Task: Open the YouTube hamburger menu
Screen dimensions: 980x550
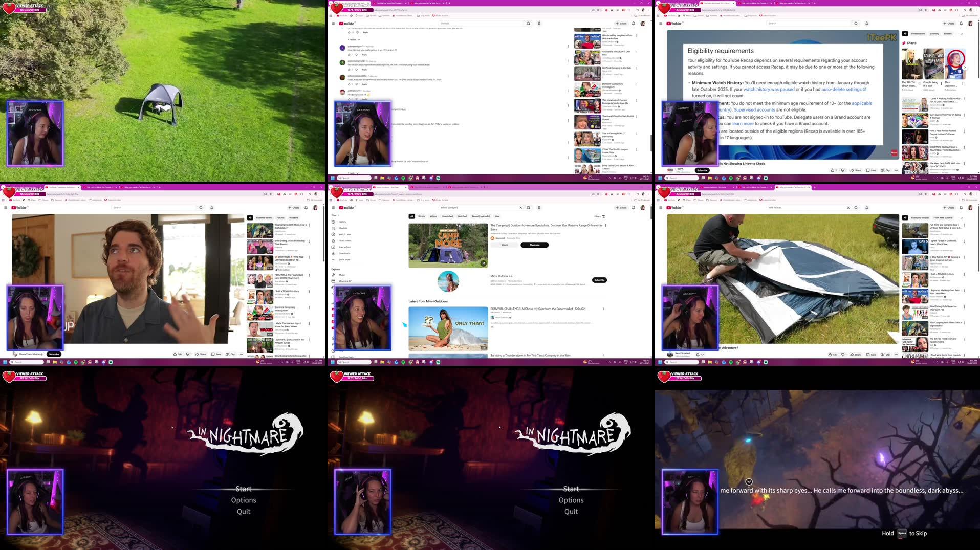Action: click(334, 208)
